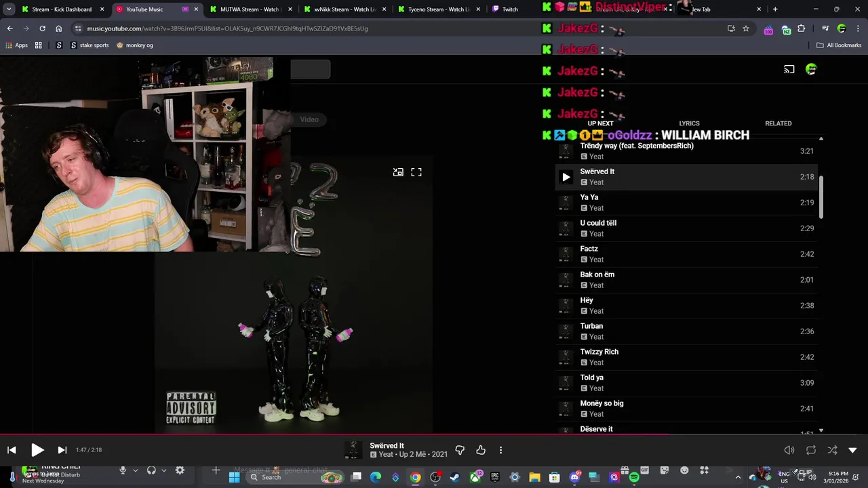The width and height of the screenshot is (868, 488).
Task: Switch to Tyceno Stream browser tab
Action: (x=438, y=9)
